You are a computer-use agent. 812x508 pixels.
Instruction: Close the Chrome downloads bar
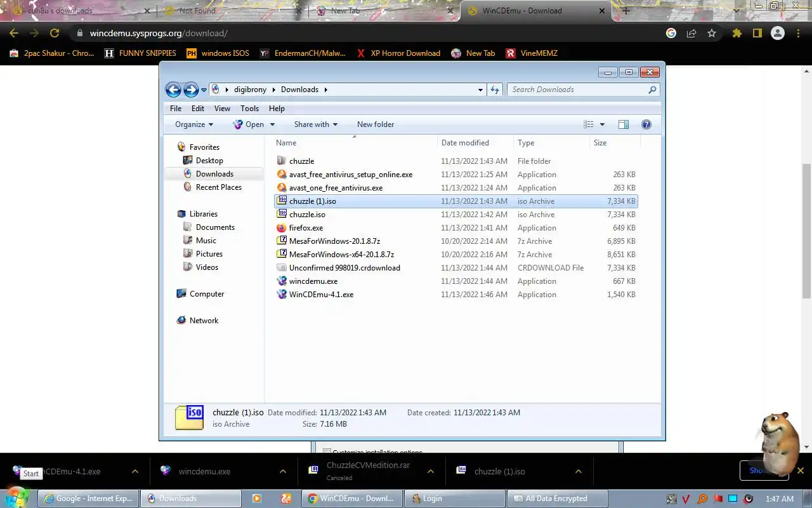point(801,471)
